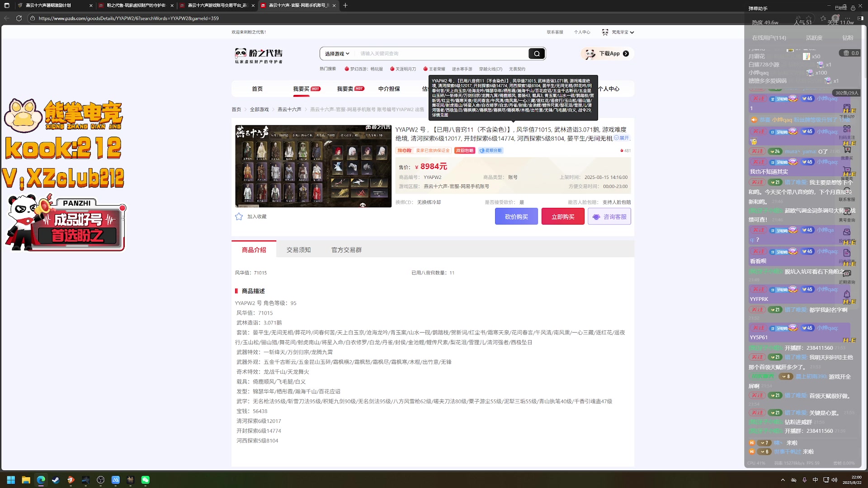Click the lock icon in 弹幕助手 title bar
This screenshot has height=488, width=868.
tap(853, 8)
